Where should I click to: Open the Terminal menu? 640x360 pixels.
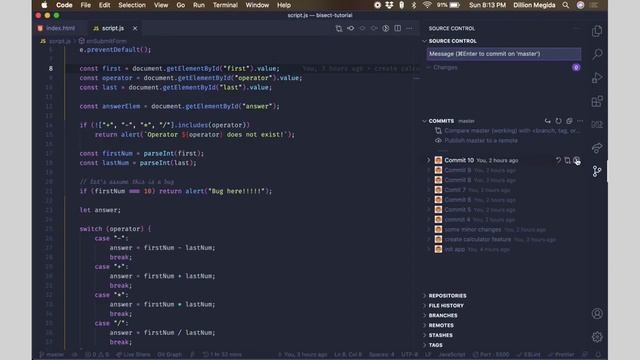225,5
